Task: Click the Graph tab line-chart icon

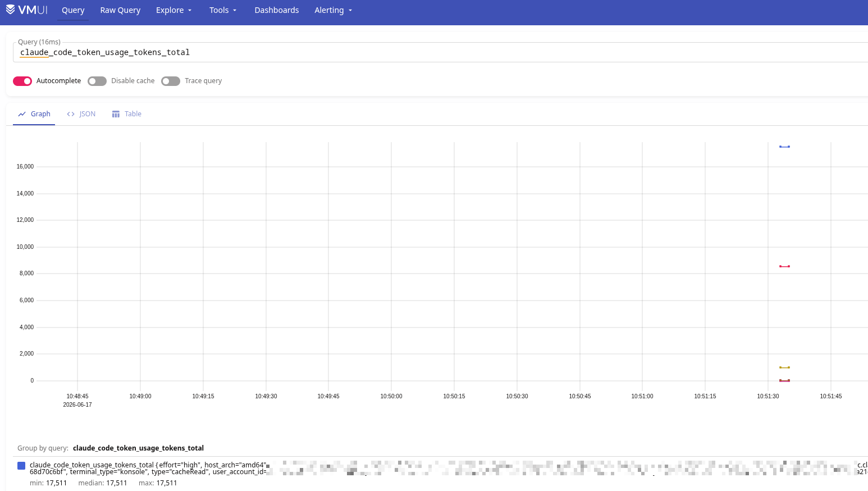Action: tap(22, 114)
